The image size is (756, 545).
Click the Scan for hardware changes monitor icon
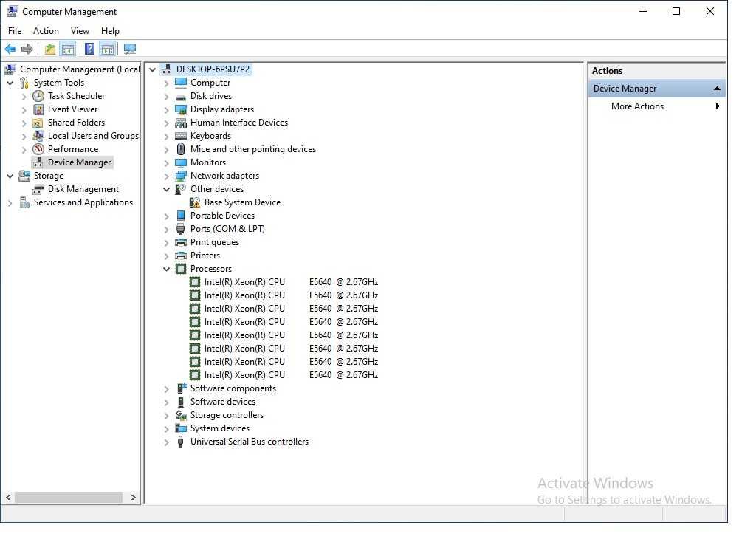(x=130, y=49)
